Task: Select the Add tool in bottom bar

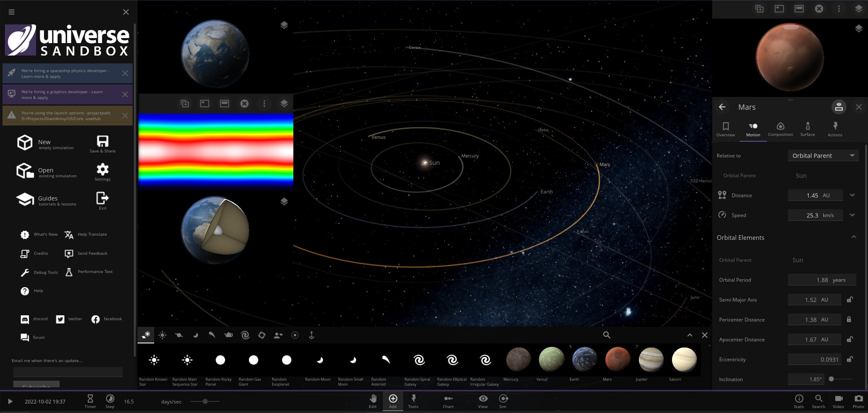Action: (x=393, y=401)
